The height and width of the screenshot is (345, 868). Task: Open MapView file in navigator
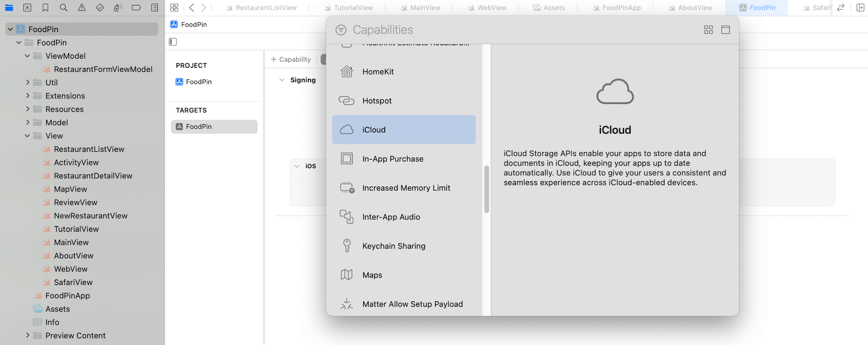pyautogui.click(x=65, y=189)
